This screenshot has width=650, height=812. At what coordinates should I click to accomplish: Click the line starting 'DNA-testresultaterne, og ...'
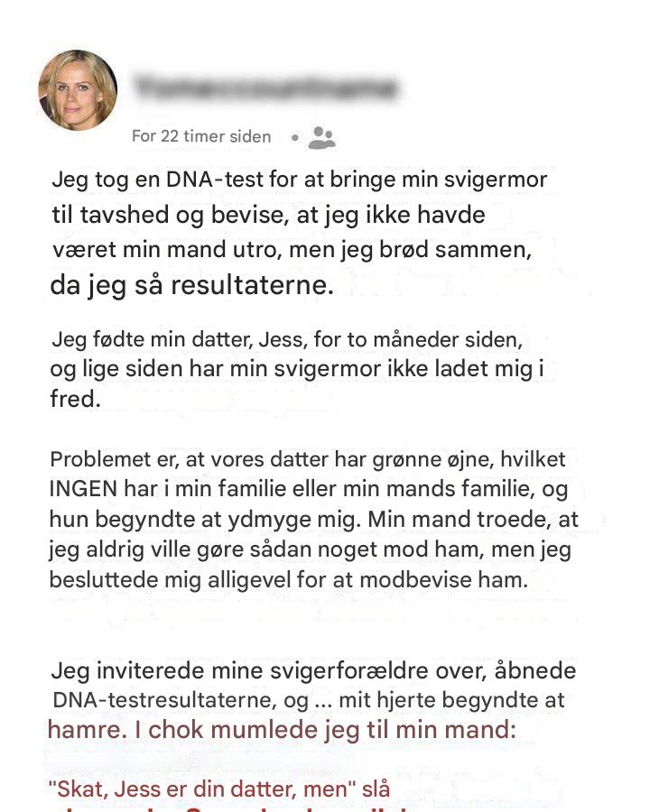[309, 701]
